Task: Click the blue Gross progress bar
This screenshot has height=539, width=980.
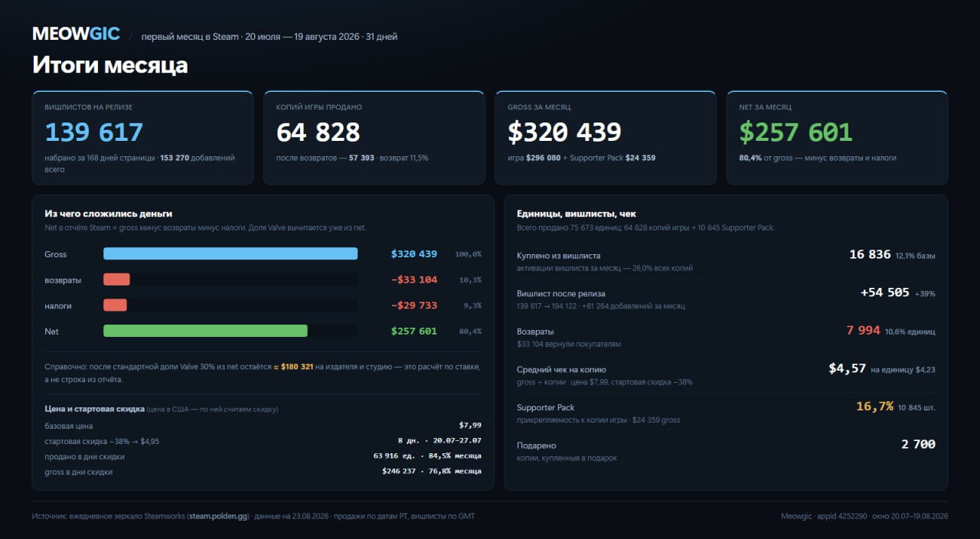Action: [230, 254]
